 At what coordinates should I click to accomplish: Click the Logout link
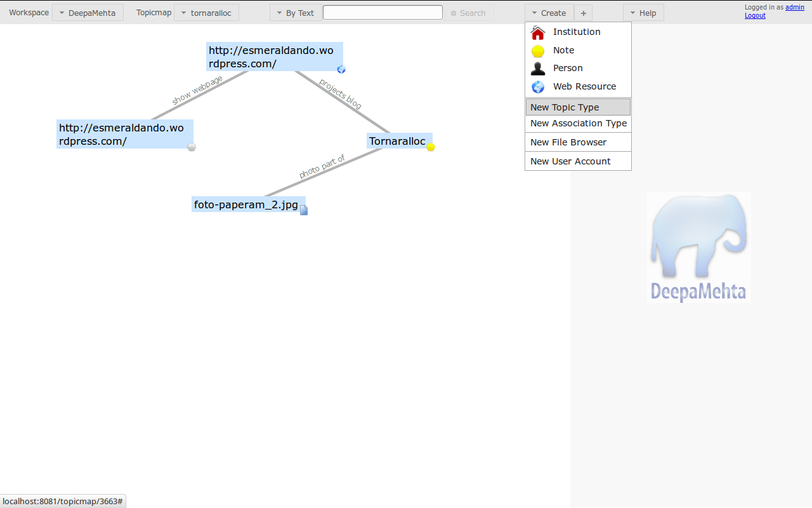coord(755,15)
